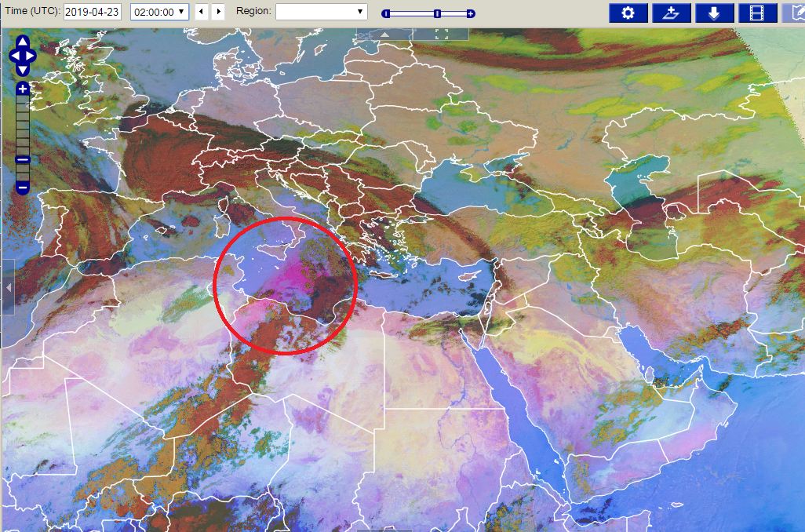
Task: Click the opacity slider minimum end
Action: click(385, 14)
